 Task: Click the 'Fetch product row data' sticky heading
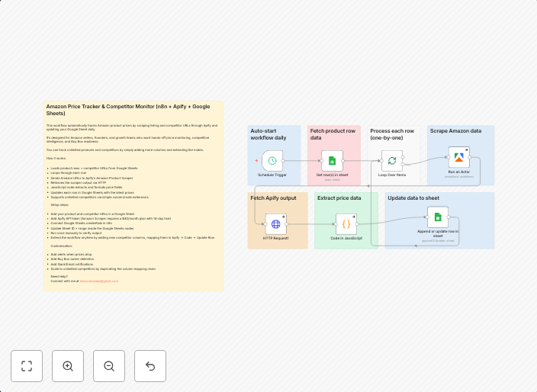333,134
